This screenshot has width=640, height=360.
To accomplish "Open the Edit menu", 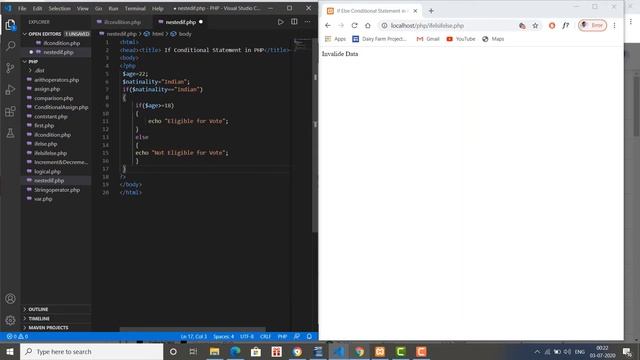I will (37, 8).
